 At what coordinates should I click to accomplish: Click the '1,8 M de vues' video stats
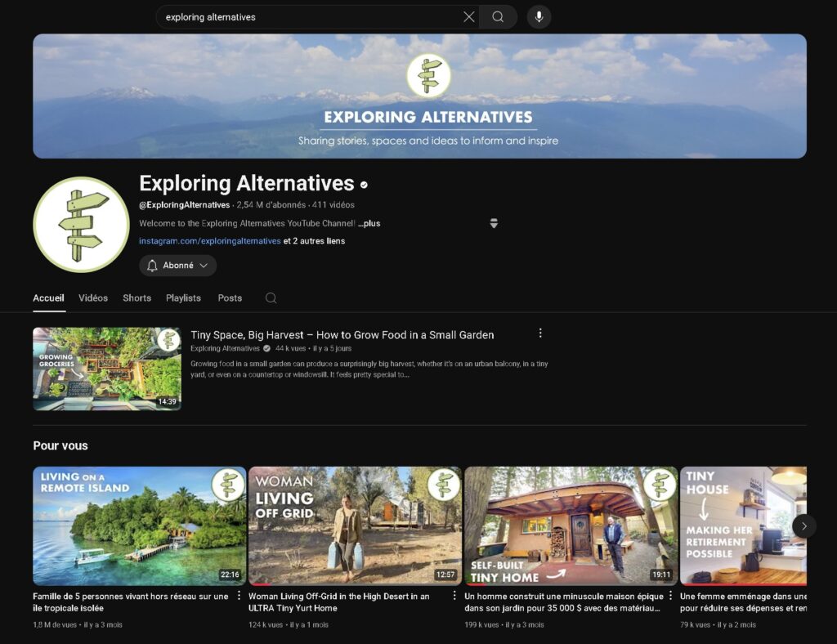click(x=78, y=624)
